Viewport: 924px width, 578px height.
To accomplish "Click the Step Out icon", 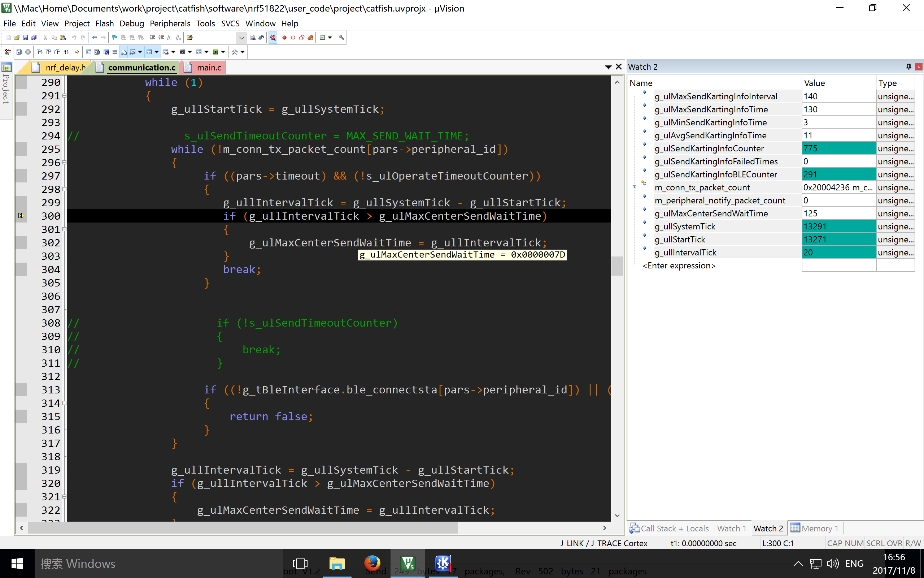I will point(57,52).
